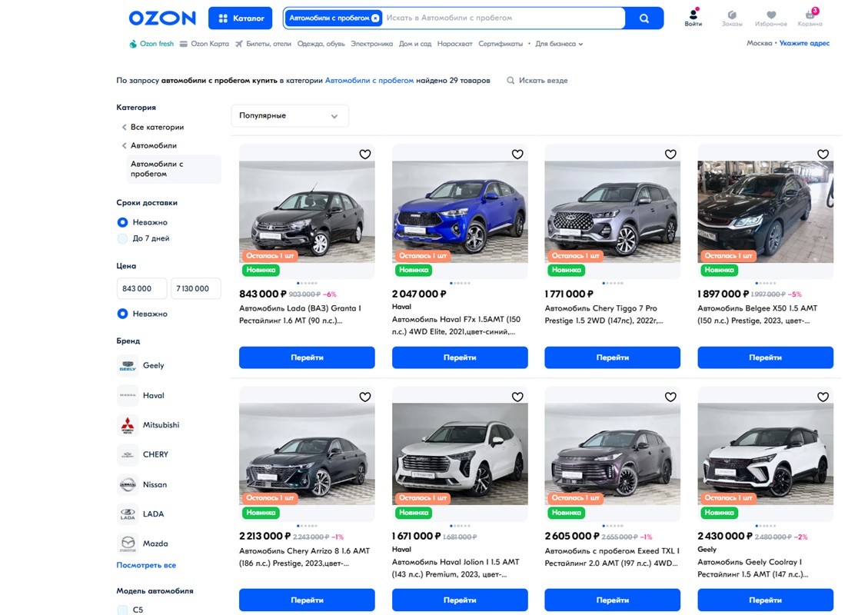Click Перейти under Haval F7x

(460, 357)
